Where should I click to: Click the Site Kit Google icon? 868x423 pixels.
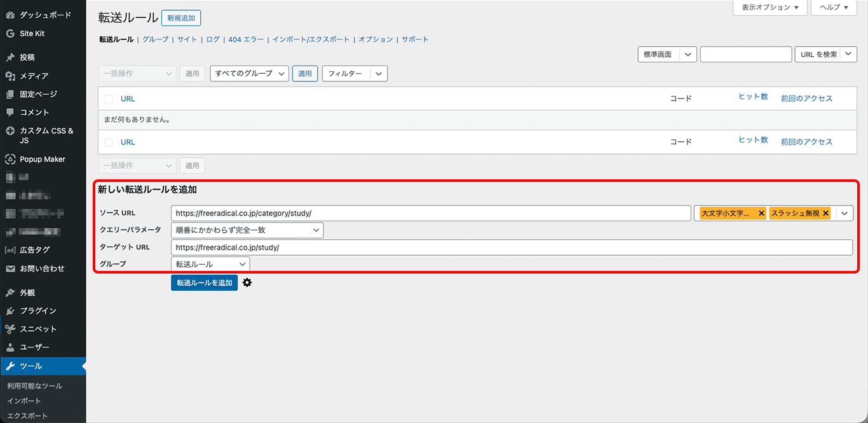[10, 33]
